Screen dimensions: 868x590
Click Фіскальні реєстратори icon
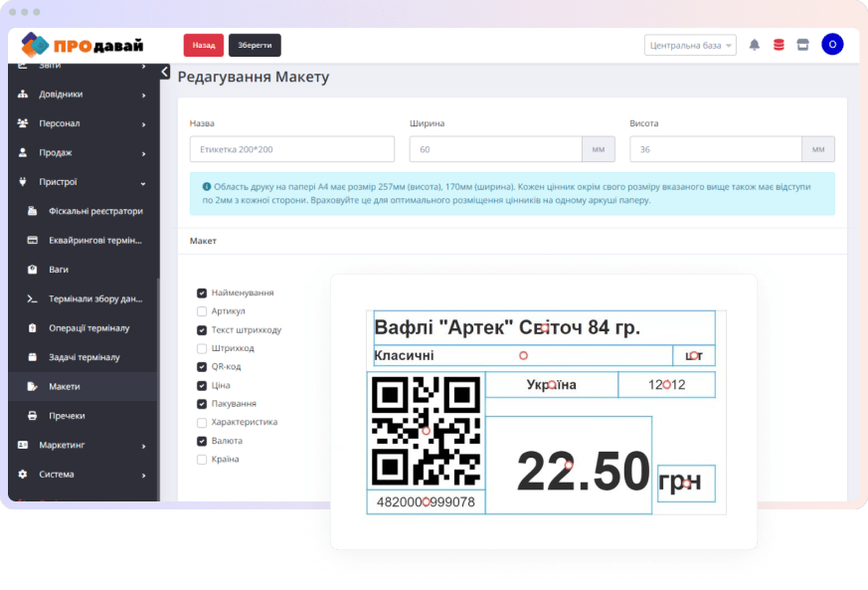pos(33,211)
